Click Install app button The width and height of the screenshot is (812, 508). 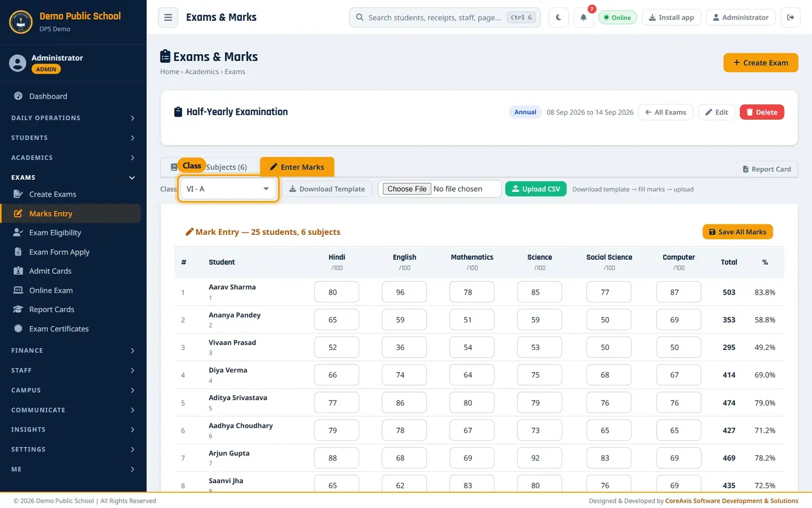(x=671, y=17)
